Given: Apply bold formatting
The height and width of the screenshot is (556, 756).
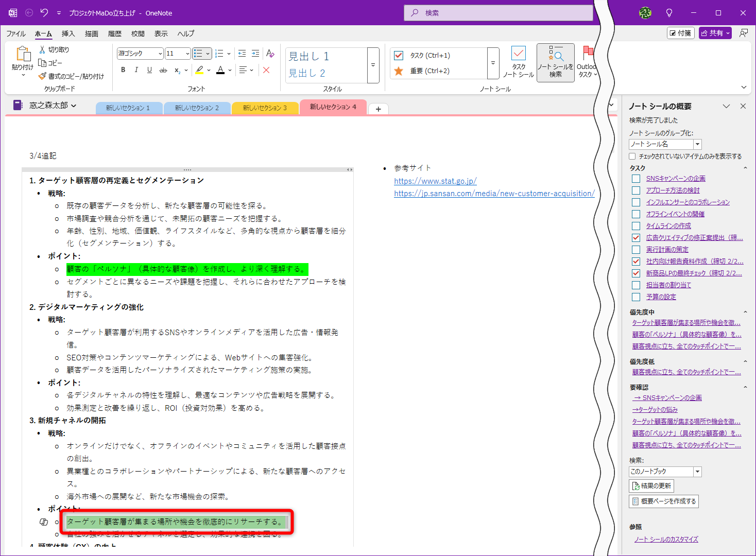Looking at the screenshot, I should 123,70.
